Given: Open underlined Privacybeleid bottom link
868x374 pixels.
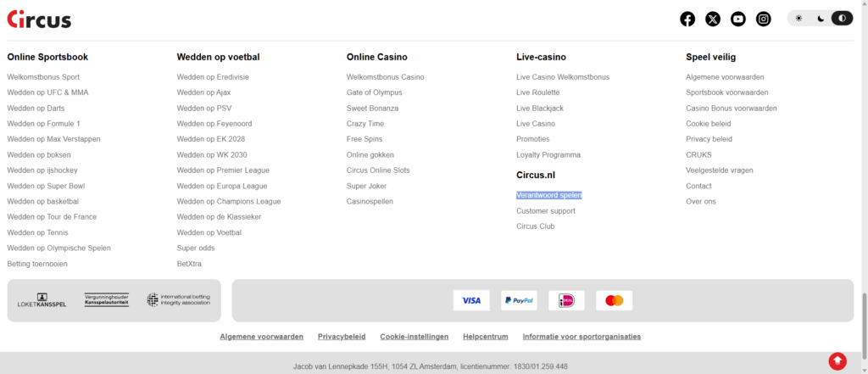Looking at the screenshot, I should [342, 337].
